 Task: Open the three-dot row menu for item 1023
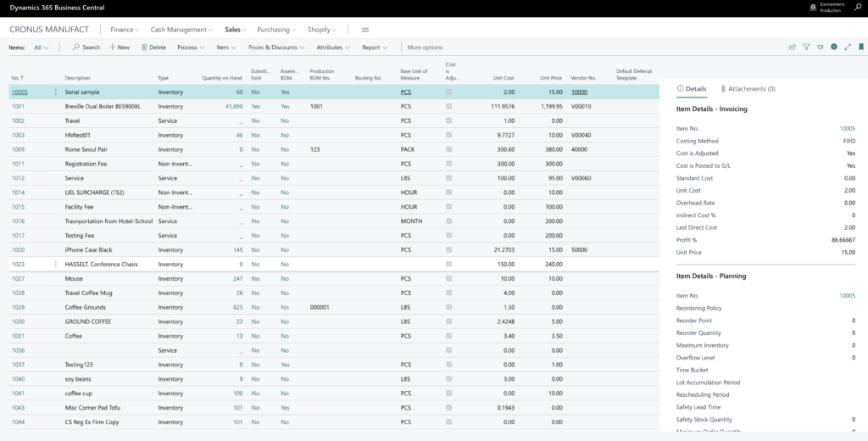coord(55,265)
